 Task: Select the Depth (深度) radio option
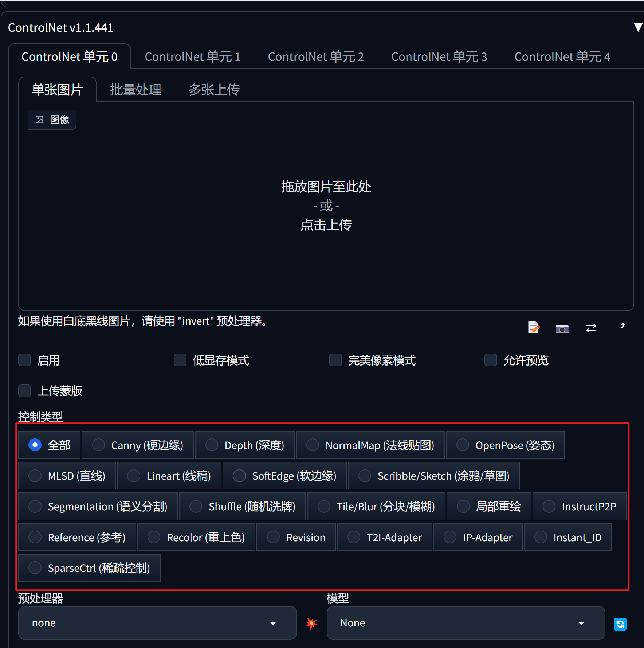[x=245, y=445]
